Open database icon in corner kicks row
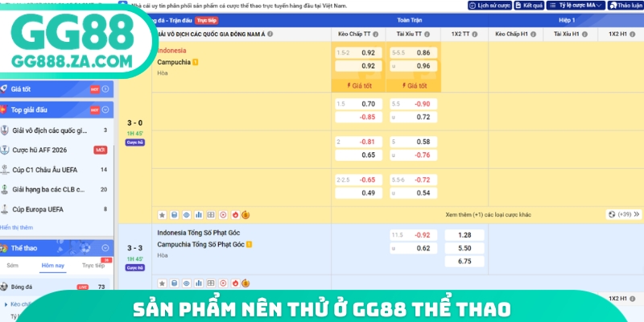The height and width of the screenshot is (322, 644). tap(174, 283)
